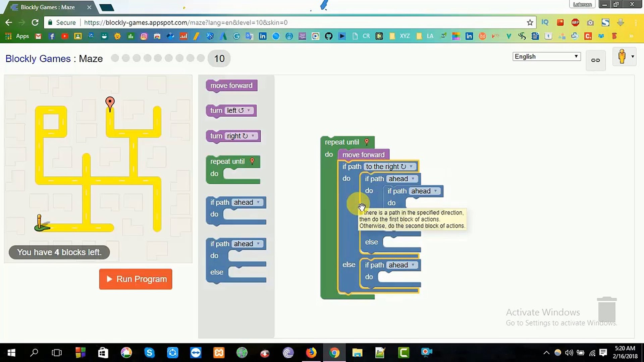Go to level 1 circle indicator
Viewport: 644px width, 362px height.
[115, 58]
